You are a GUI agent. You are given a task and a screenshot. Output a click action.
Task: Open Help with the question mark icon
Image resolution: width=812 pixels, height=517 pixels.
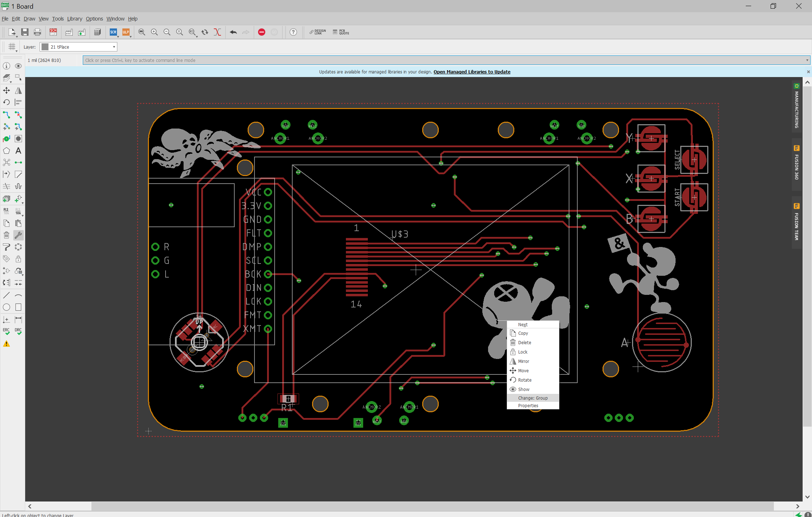coord(293,32)
